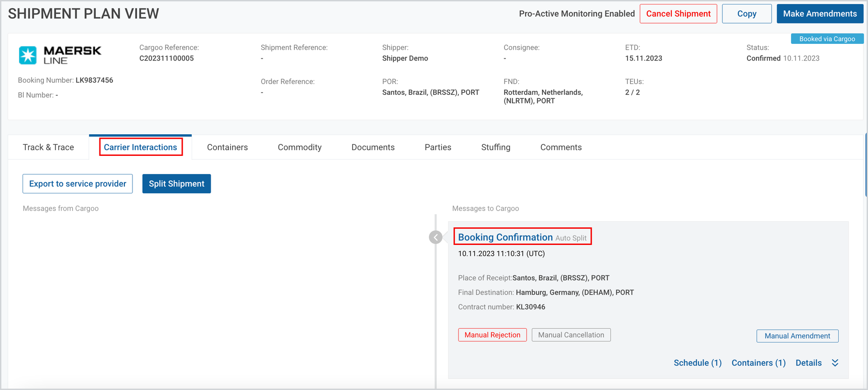The image size is (868, 390).
Task: Click the message timestamp 10.11.2023 11:10:31
Action: click(501, 254)
